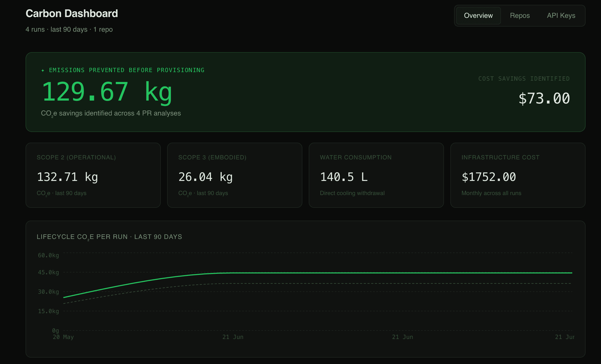The image size is (601, 364).
Task: Open the API Keys tab
Action: pos(561,16)
